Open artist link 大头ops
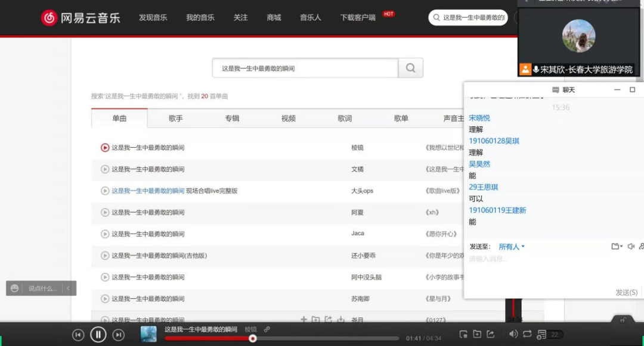This screenshot has height=346, width=644. pos(363,191)
